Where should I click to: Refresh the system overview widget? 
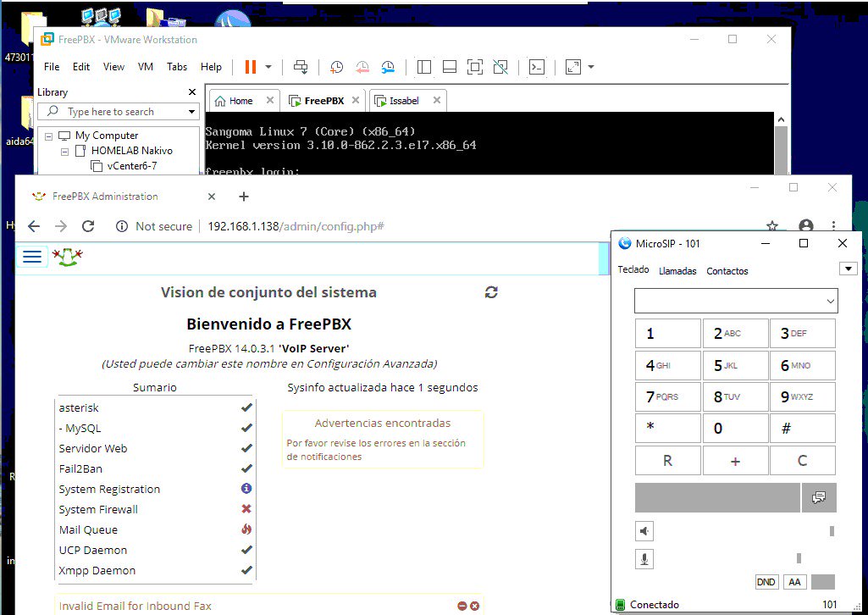coord(491,292)
